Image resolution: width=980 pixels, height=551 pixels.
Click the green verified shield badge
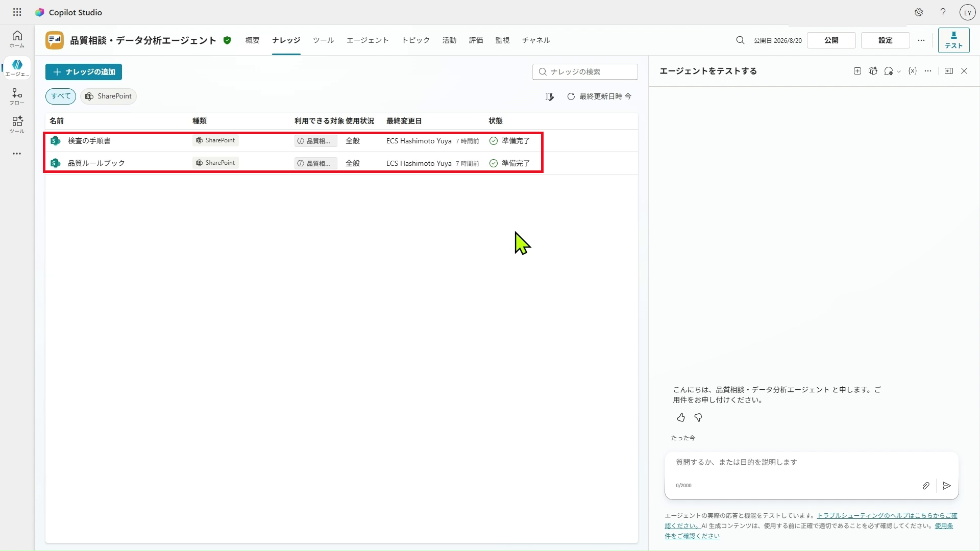[227, 40]
